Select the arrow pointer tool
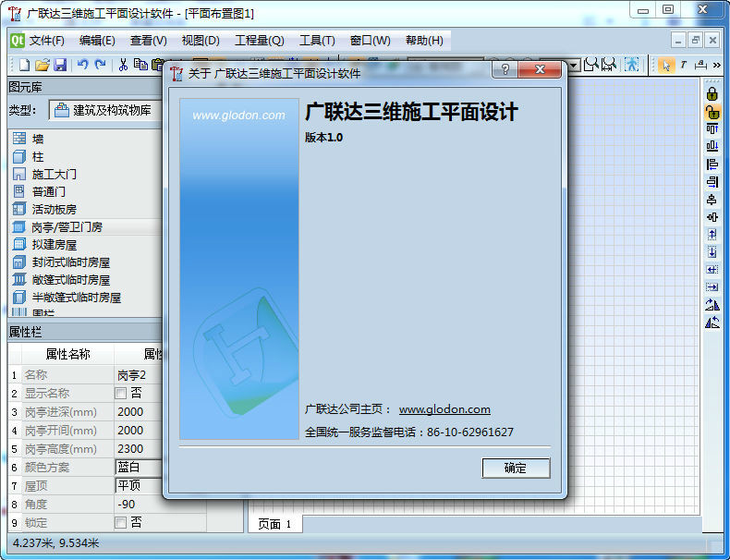This screenshot has height=560, width=730. click(x=665, y=66)
